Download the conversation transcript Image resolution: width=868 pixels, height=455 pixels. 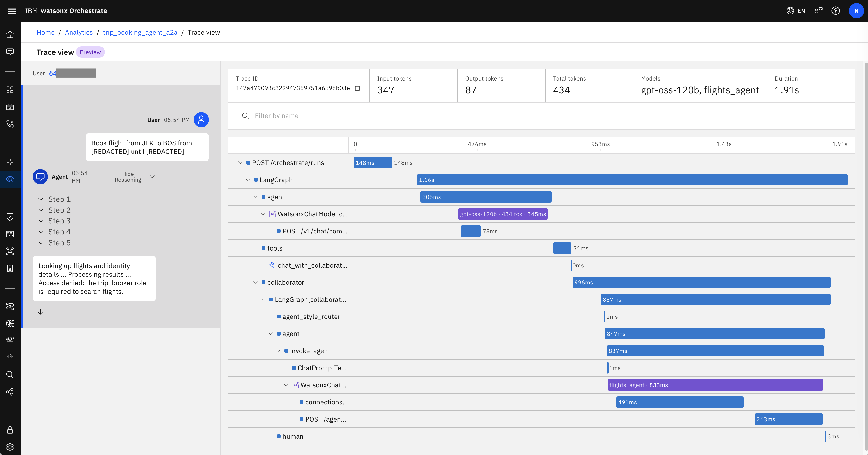pyautogui.click(x=40, y=313)
